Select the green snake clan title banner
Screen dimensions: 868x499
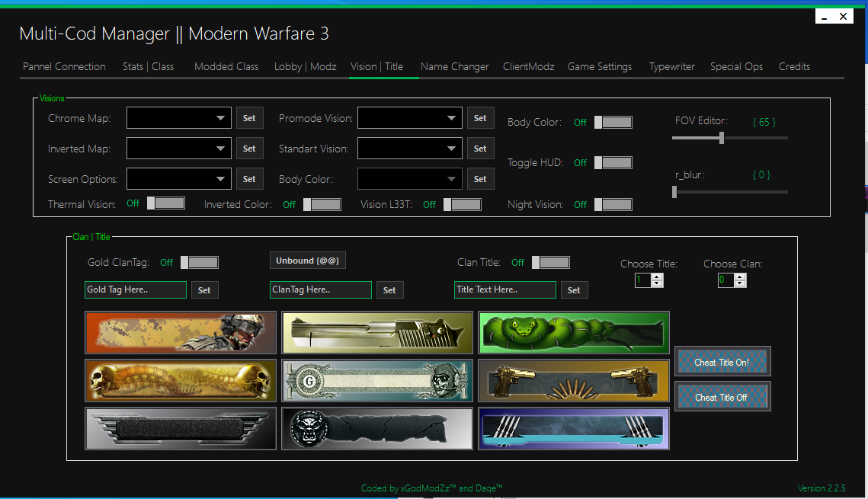[x=573, y=332]
